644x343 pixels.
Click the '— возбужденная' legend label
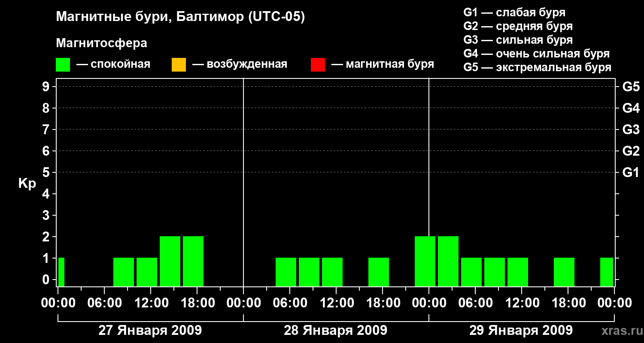click(x=240, y=65)
